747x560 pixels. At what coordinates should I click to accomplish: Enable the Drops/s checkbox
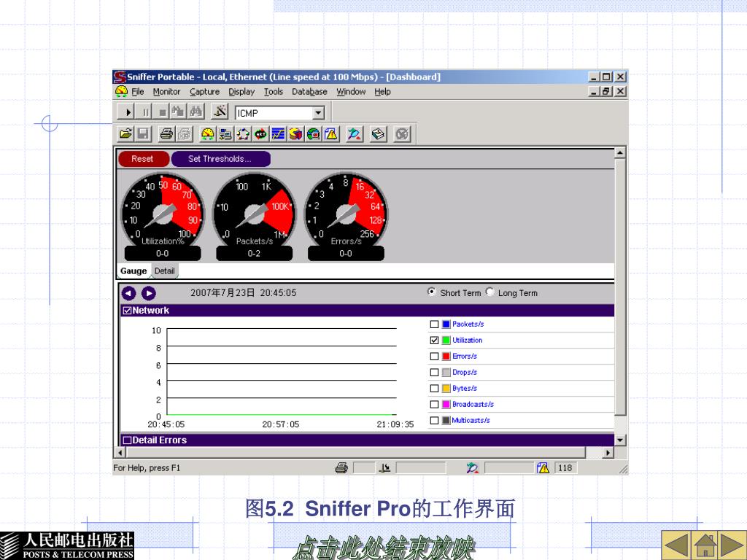434,373
